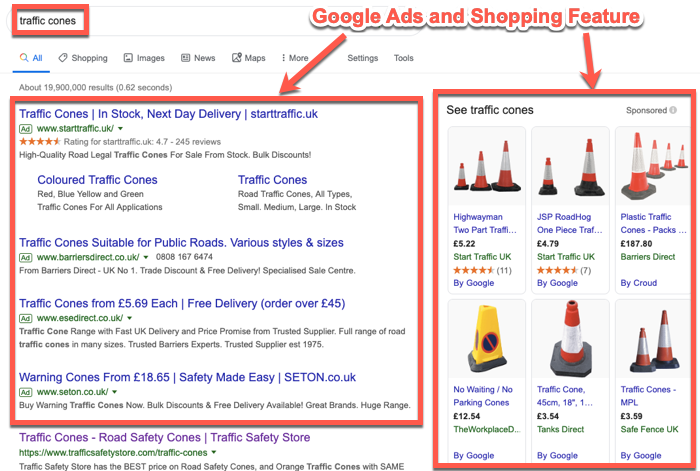Expand the More search options menu
Screen dimensions: 700x471
pos(294,58)
